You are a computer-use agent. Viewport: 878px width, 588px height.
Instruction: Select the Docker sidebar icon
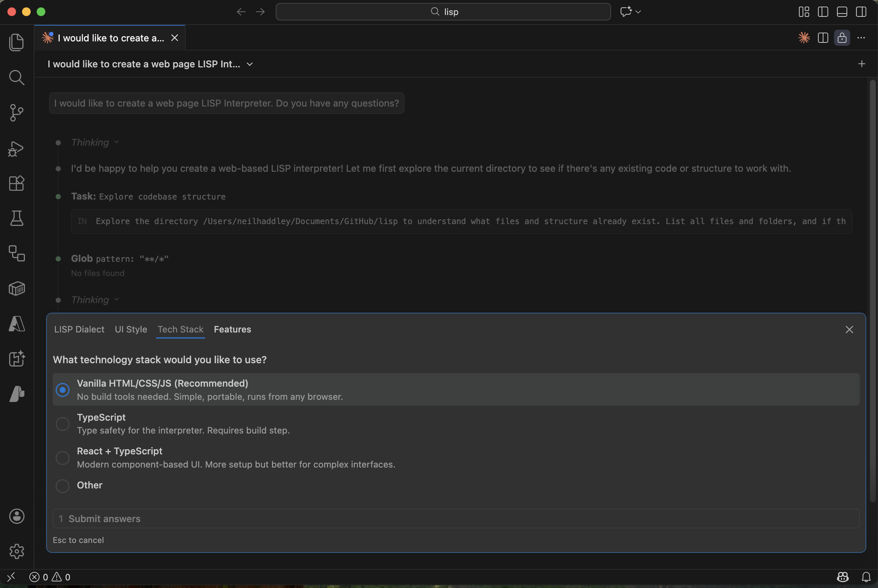tap(16, 289)
